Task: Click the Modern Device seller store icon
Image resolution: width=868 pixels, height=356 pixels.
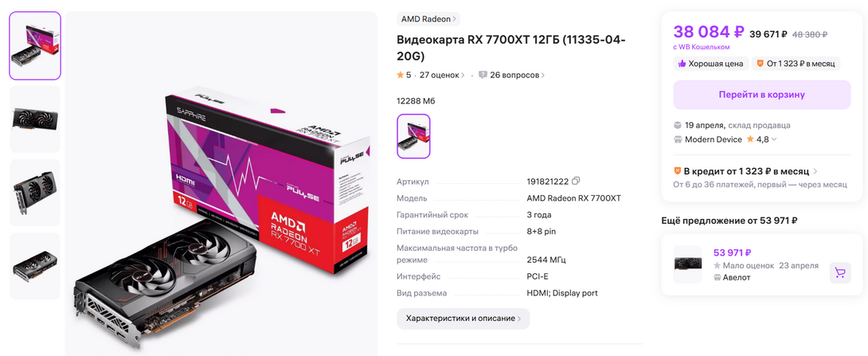Action: coord(678,139)
